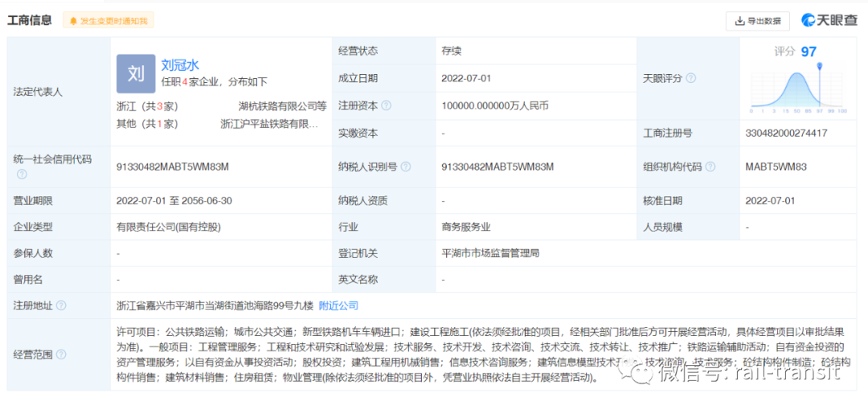The image size is (868, 410).
Task: Click the 发生变更时通知我 notification button
Action: point(108,21)
